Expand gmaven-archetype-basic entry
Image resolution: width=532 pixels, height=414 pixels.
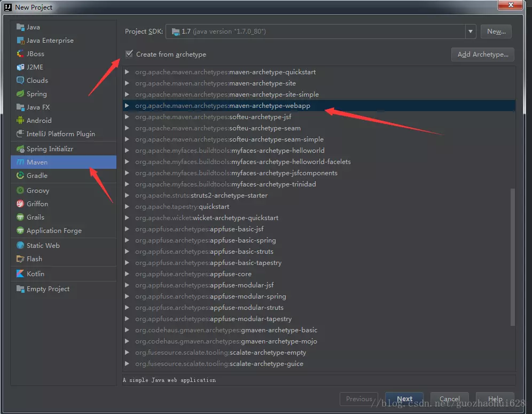click(x=127, y=330)
